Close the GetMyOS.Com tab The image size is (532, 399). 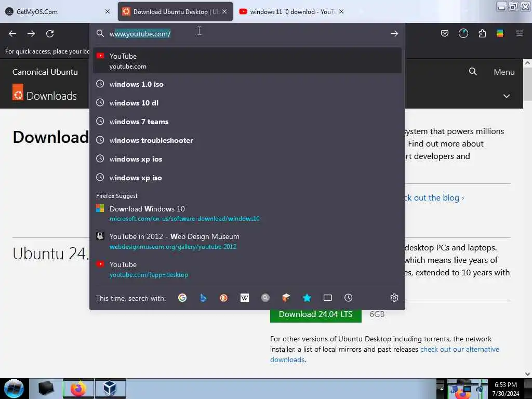(108, 11)
